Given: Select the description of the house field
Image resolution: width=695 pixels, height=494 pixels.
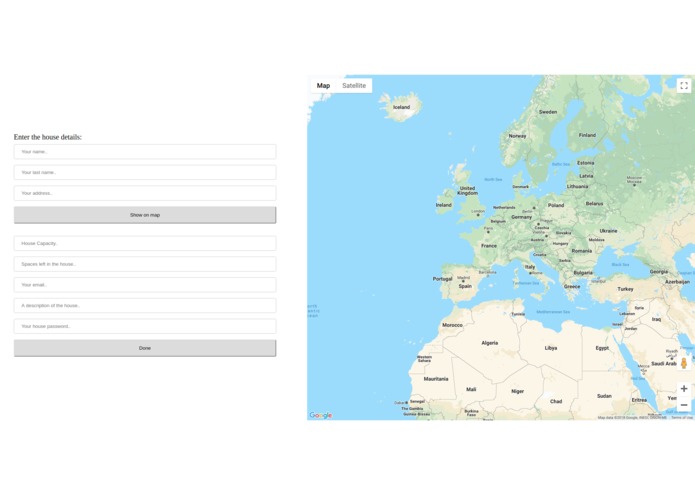Looking at the screenshot, I should point(145,306).
